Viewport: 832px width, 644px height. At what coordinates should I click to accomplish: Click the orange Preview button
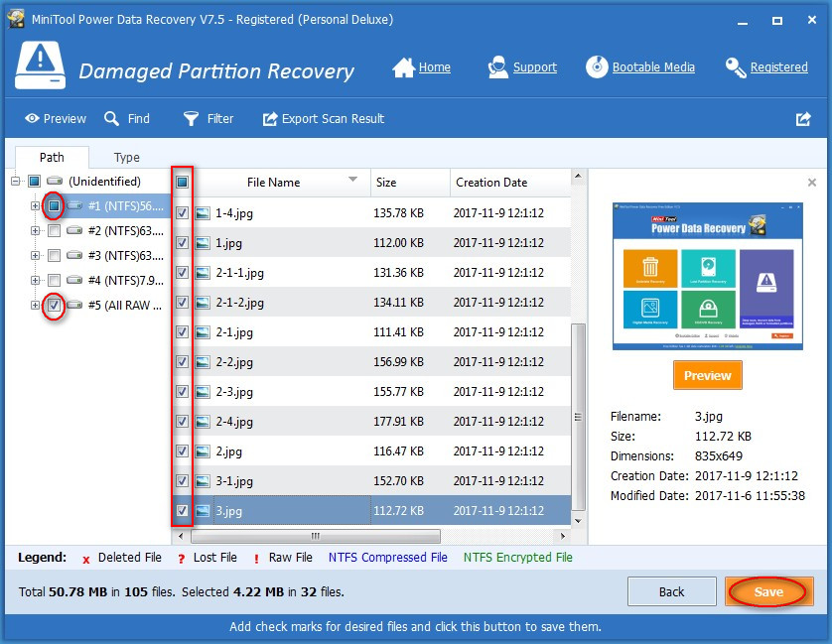(x=707, y=375)
